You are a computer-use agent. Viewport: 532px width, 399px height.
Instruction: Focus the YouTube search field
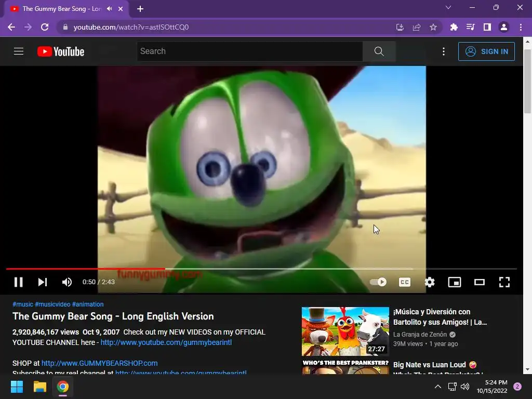pyautogui.click(x=250, y=51)
